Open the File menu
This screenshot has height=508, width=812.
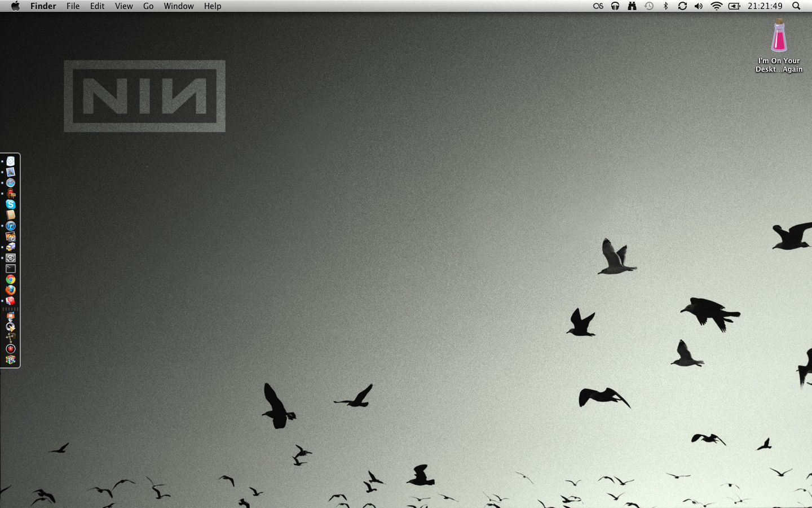coord(73,6)
